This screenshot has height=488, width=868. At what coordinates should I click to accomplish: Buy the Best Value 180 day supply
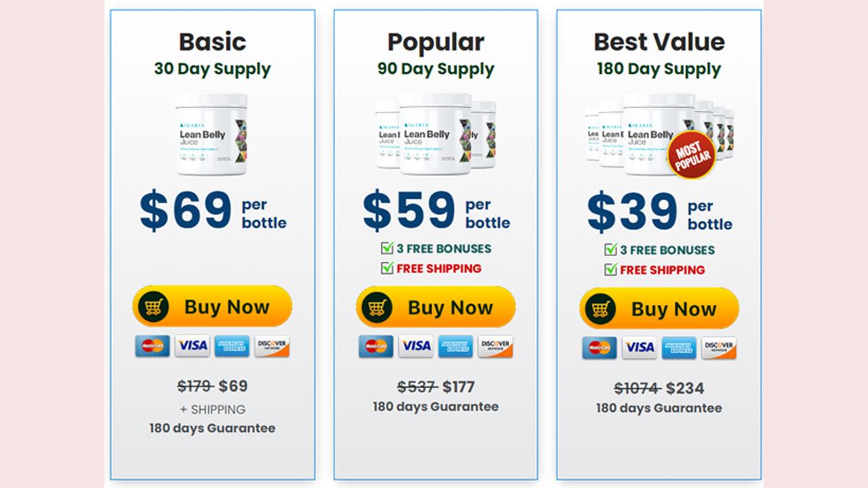[659, 308]
